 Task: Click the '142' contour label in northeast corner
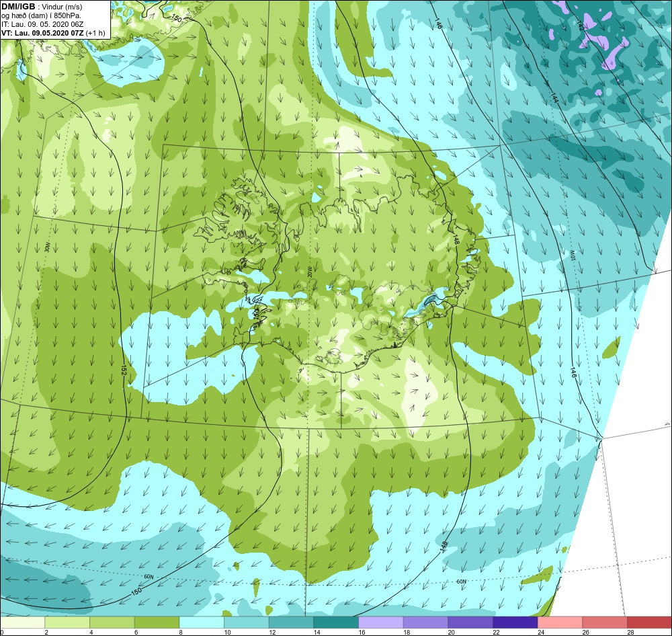coord(581,26)
